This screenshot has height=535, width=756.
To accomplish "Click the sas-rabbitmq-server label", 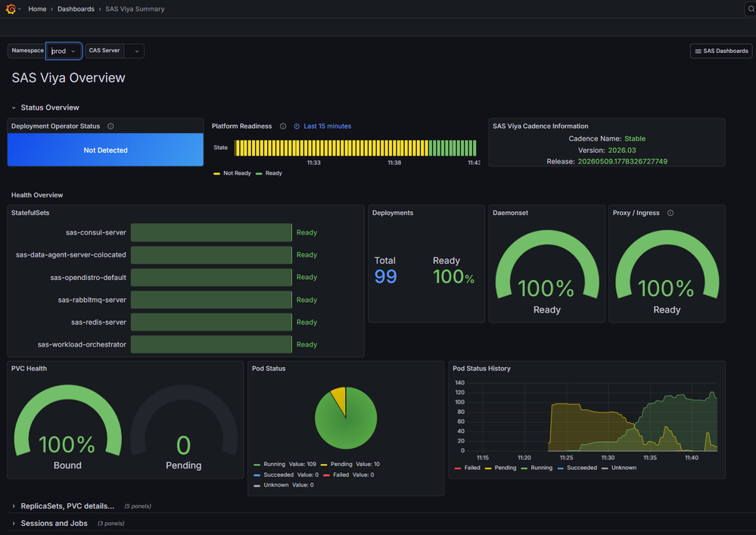I will pos(92,300).
